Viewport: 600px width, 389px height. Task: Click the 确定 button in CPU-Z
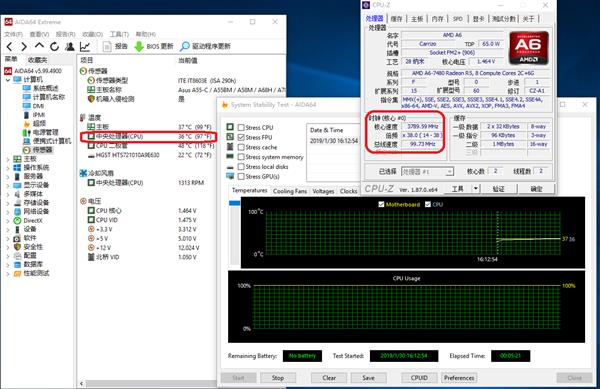pyautogui.click(x=536, y=189)
